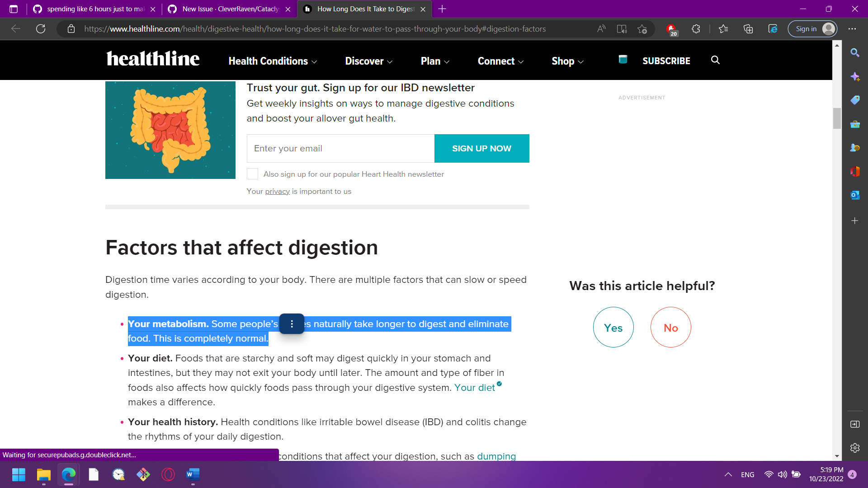This screenshot has height=488, width=868.
Task: Expand the Shop dropdown
Action: [567, 61]
